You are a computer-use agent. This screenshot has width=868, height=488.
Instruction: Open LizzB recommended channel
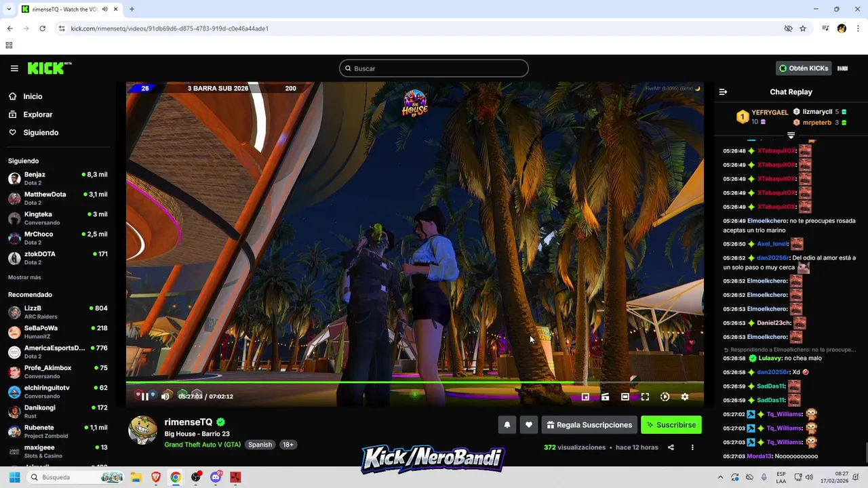click(57, 312)
